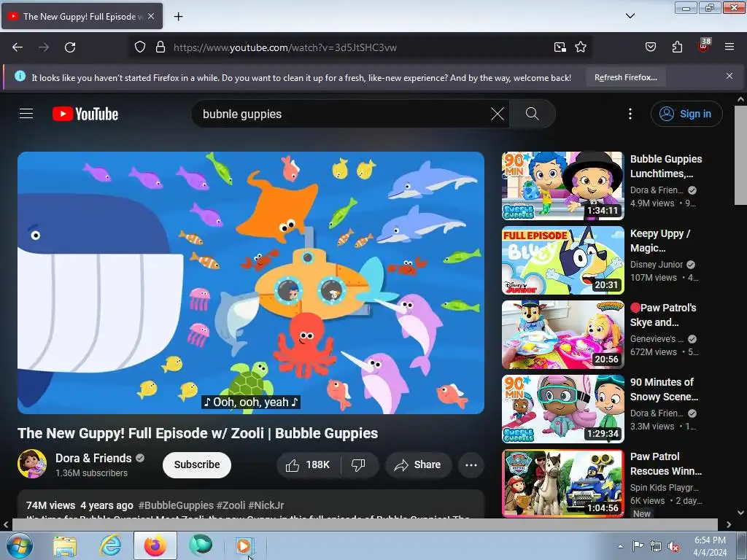Click horizontal scrollbar right arrow
747x560 pixels.
point(729,524)
